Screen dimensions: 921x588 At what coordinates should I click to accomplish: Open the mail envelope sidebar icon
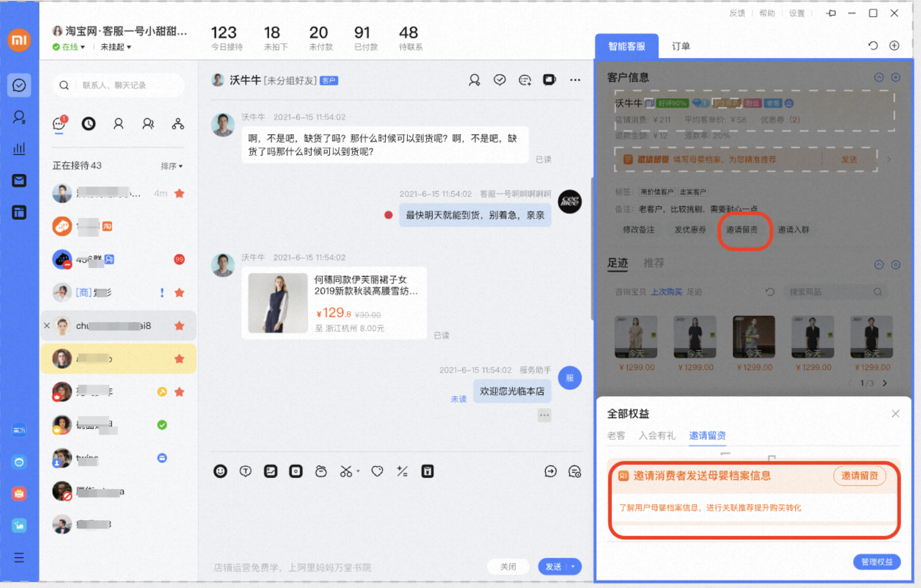click(19, 180)
